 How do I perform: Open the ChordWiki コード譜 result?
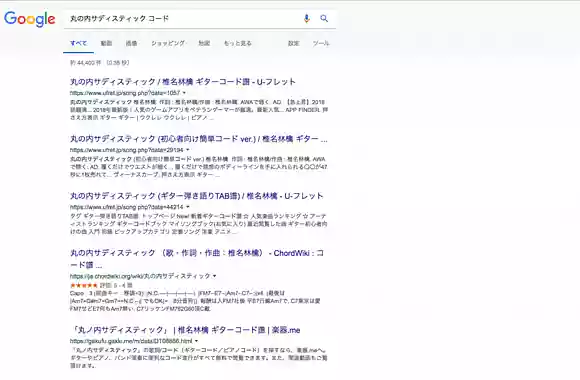pos(197,259)
